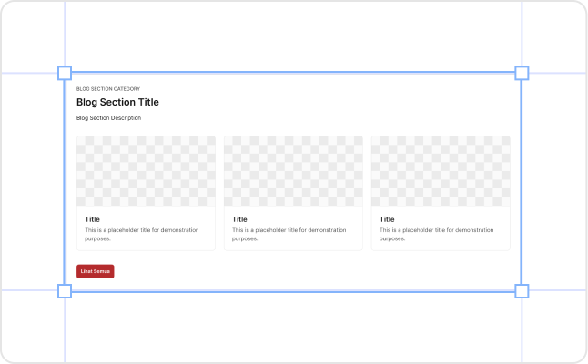588x364 pixels.
Task: Click the red Lihat Semua button
Action: [x=96, y=271]
